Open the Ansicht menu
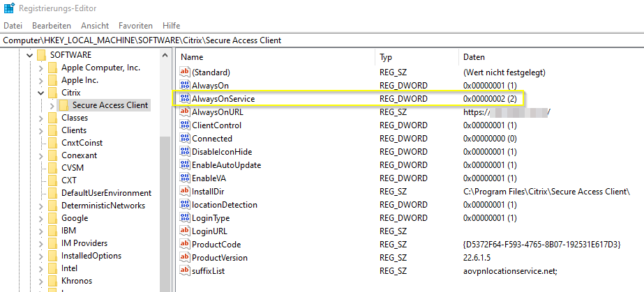The image size is (644, 292). click(95, 26)
